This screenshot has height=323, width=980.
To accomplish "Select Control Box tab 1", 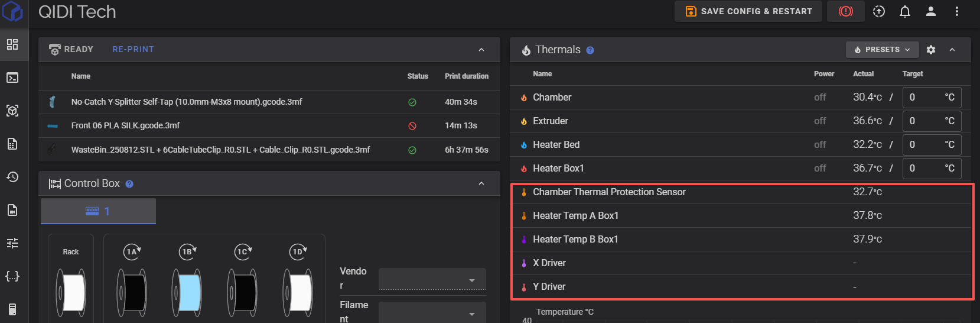I will tap(98, 211).
